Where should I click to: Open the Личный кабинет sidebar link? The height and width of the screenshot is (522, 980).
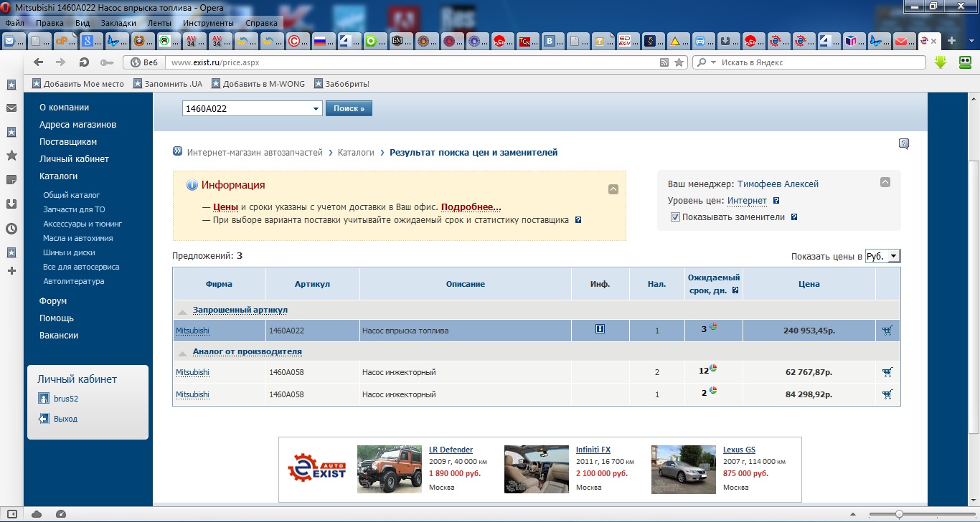click(x=74, y=159)
